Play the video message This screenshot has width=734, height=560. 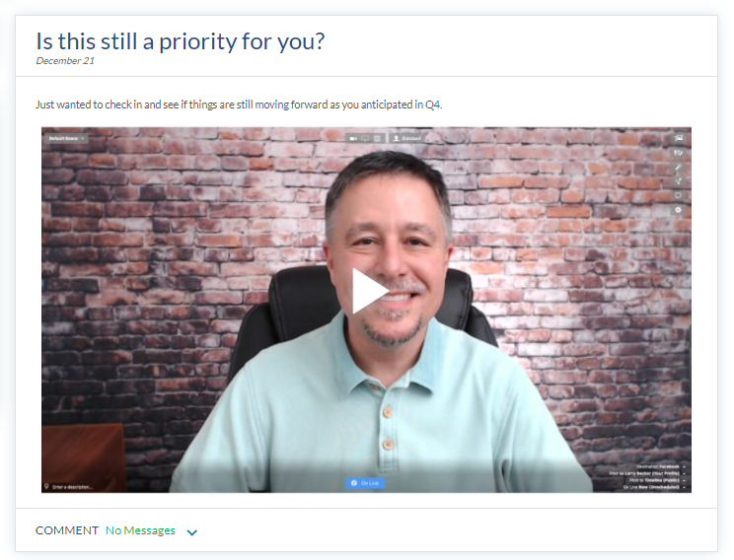click(370, 291)
